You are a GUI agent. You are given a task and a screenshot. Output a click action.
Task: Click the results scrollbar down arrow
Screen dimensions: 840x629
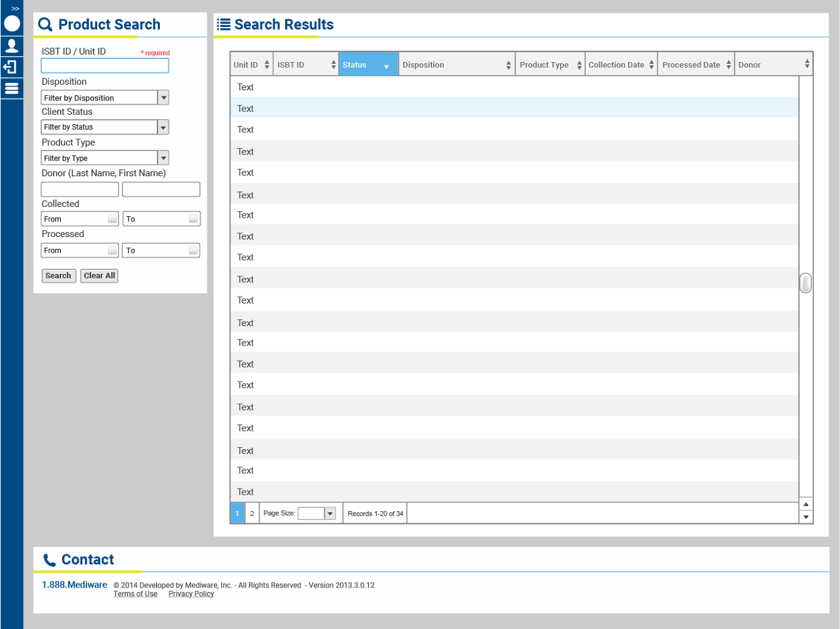[x=806, y=517]
